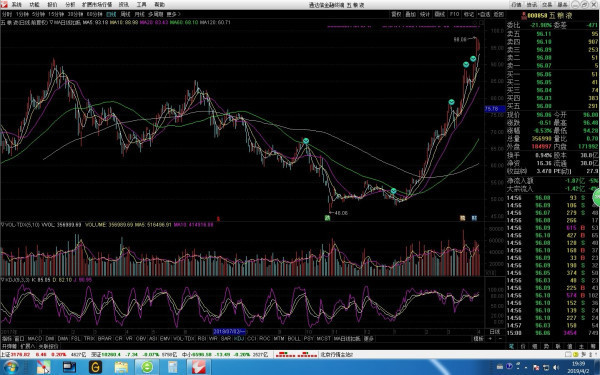
Task: Open the green circular app in taskbar
Action: [147, 367]
